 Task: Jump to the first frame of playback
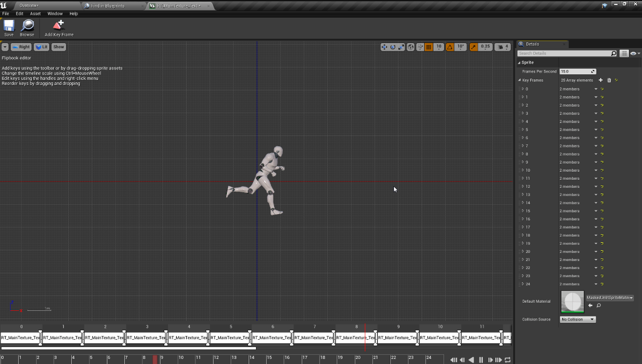click(453, 360)
